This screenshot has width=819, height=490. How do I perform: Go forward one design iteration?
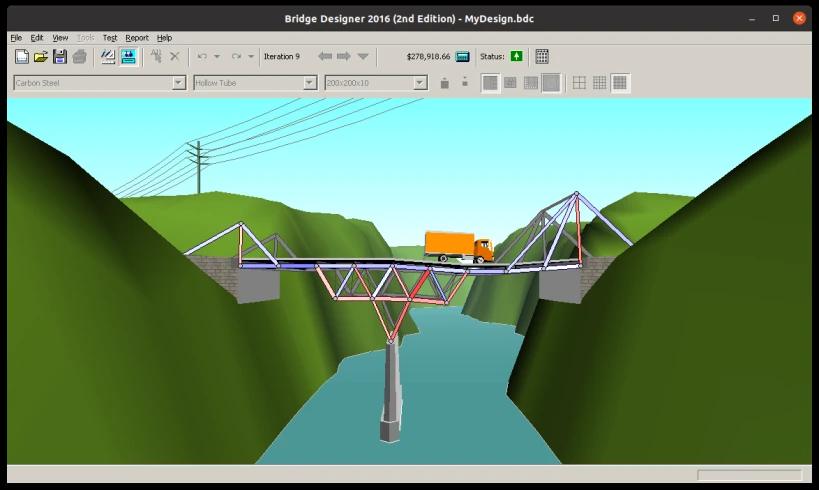(344, 56)
